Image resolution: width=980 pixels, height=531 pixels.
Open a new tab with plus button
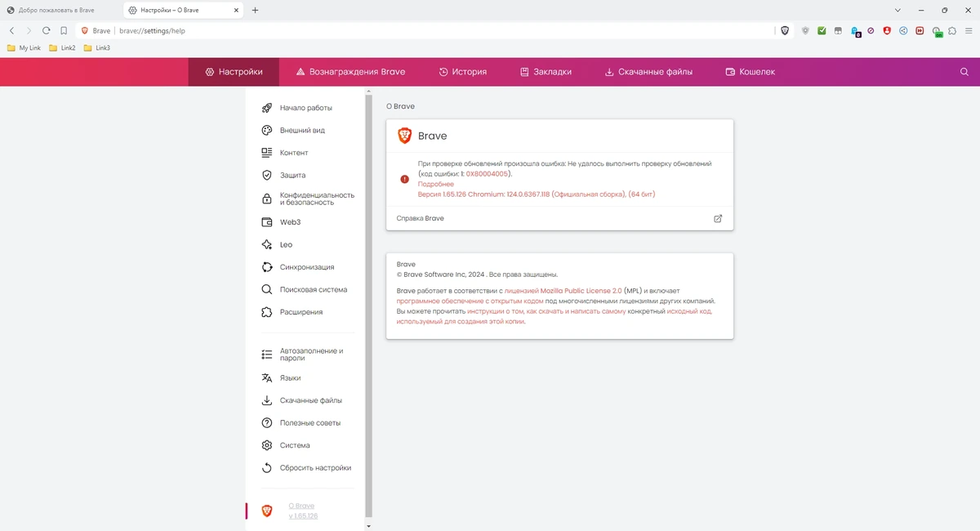coord(255,11)
